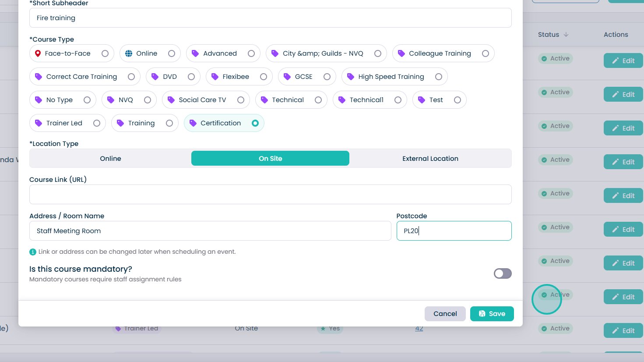Select the Flexibee radio button
Image resolution: width=644 pixels, height=362 pixels.
264,77
